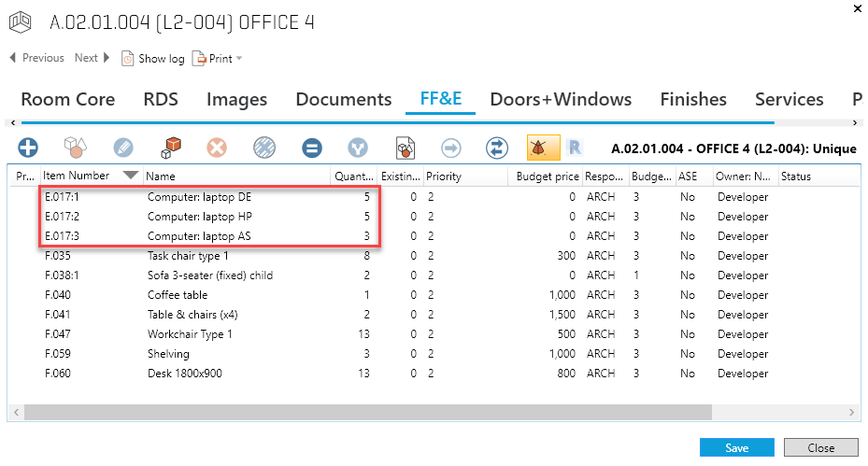Select the Sofa 3-seater (fixed) child row
The width and height of the screenshot is (868, 466).
click(x=209, y=275)
